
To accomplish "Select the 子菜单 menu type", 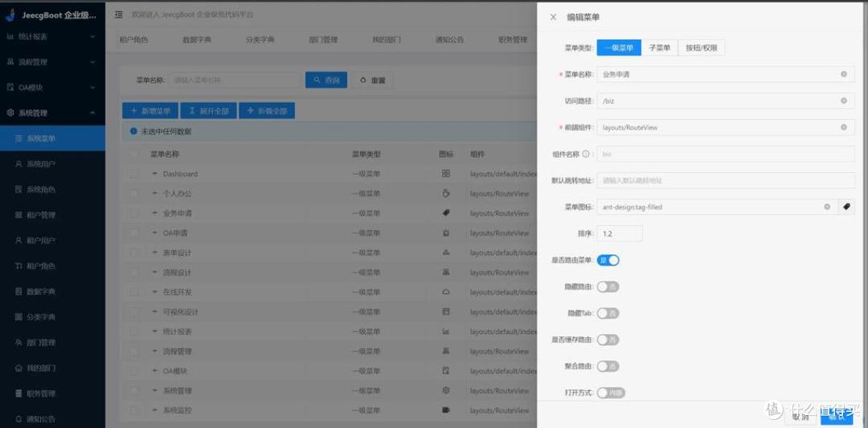I will click(659, 47).
